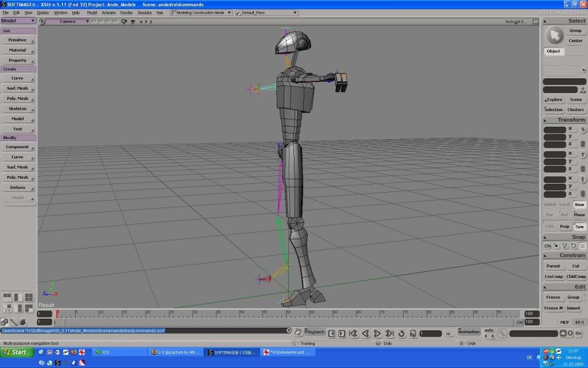Turn Snap ON toggle
Image resolution: width=588 pixels, height=368 pixels.
(x=547, y=246)
